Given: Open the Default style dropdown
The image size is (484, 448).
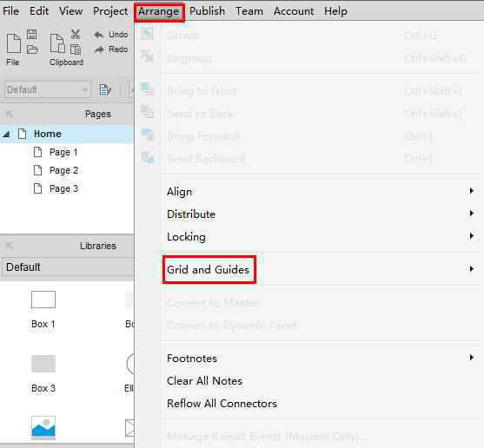Looking at the screenshot, I should point(48,89).
